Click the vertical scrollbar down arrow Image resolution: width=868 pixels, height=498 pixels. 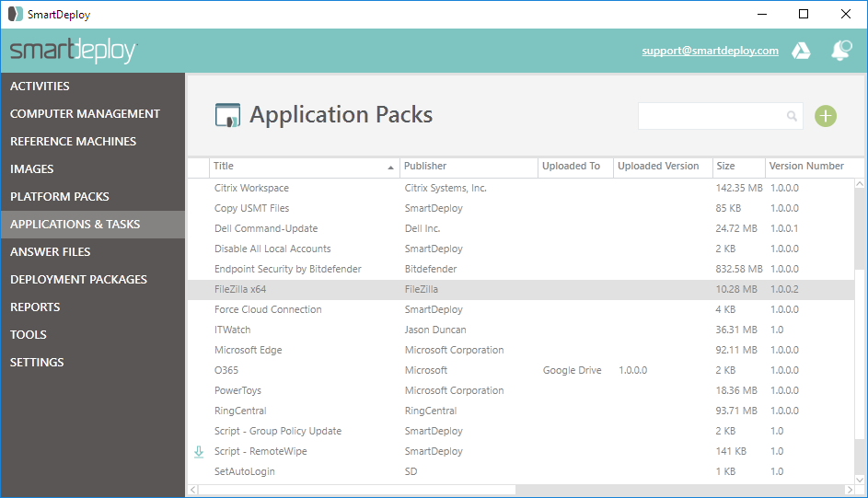click(x=859, y=480)
